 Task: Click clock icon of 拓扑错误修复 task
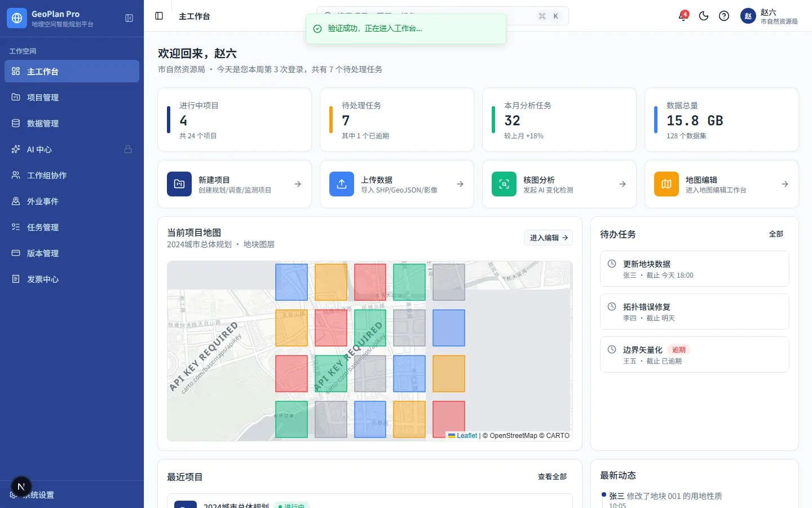(612, 306)
